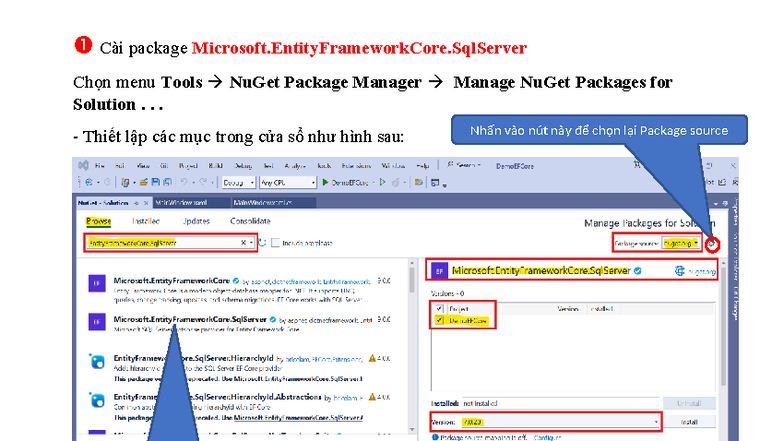Image resolution: width=784 pixels, height=441 pixels.
Task: Click the Configure link
Action: pos(547,438)
